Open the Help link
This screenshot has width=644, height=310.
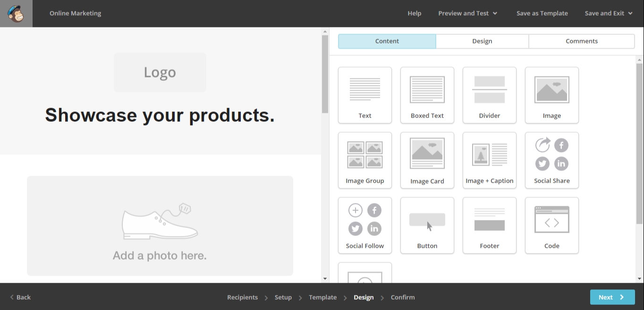click(x=415, y=13)
